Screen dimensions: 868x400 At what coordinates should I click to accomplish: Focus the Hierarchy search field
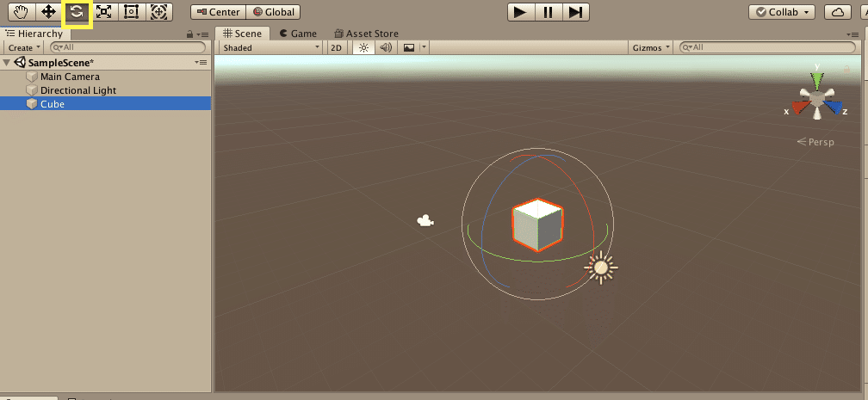[x=127, y=47]
